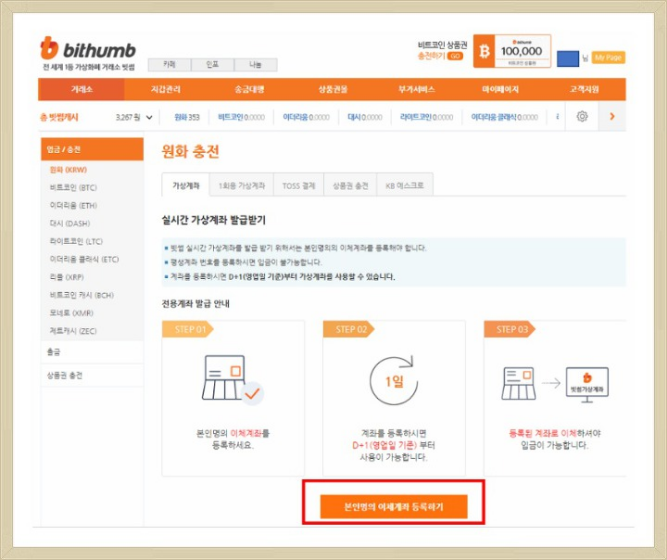Viewport: 667px width, 560px height.
Task: Click the blue user name box
Action: click(567, 58)
